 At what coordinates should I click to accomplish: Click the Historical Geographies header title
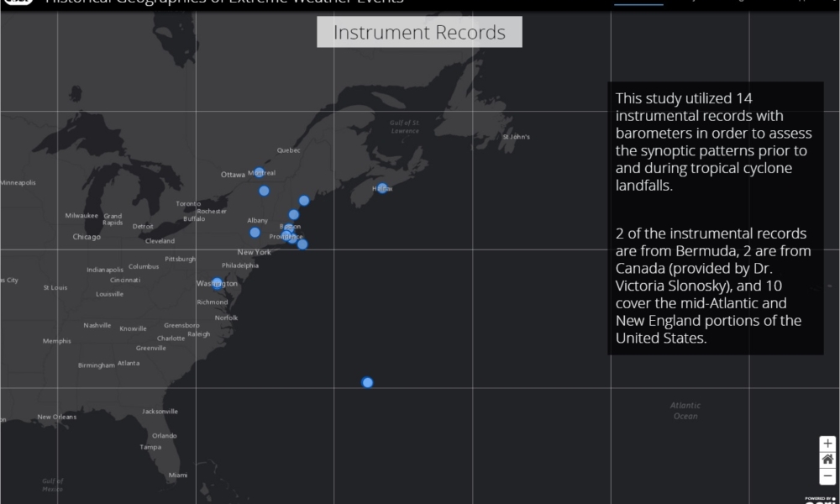[x=223, y=3]
